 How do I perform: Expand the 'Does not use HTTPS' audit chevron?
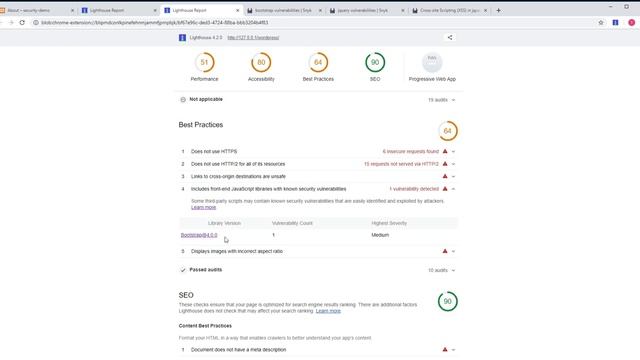(x=453, y=152)
